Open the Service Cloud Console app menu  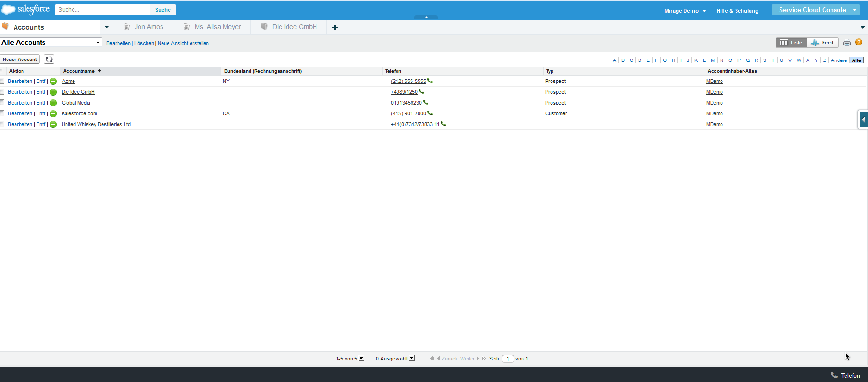(816, 10)
